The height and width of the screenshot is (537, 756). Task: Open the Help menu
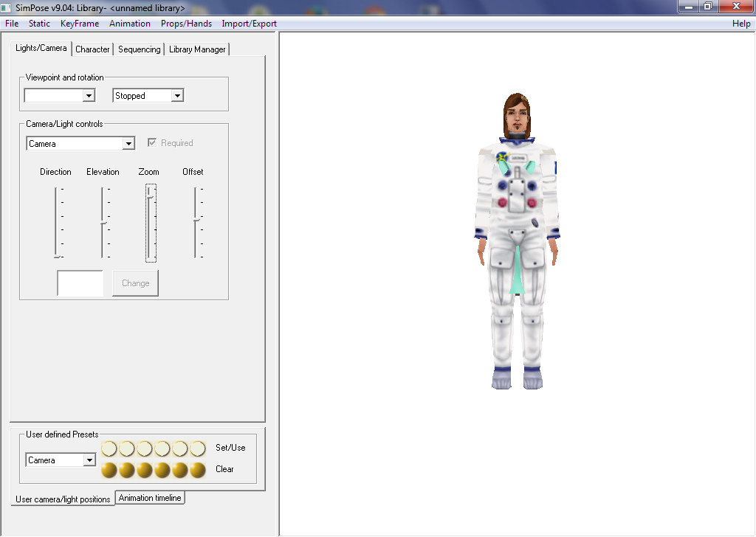click(741, 24)
